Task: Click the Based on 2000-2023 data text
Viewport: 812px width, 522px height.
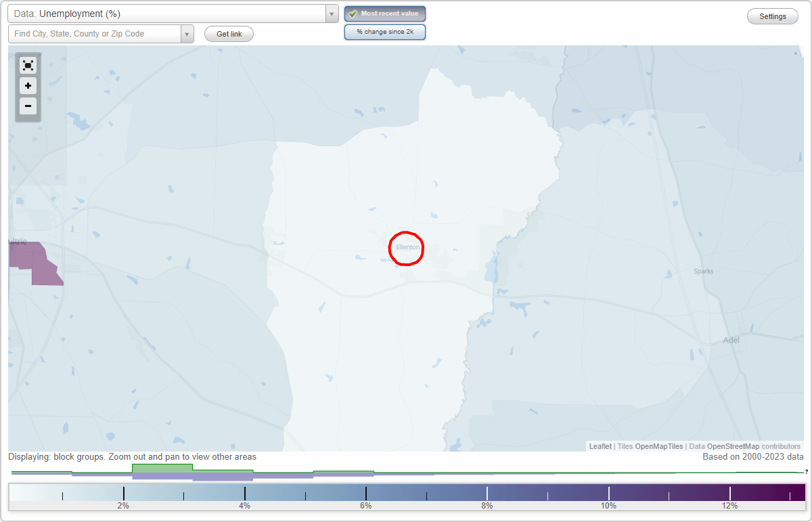Action: [x=752, y=457]
